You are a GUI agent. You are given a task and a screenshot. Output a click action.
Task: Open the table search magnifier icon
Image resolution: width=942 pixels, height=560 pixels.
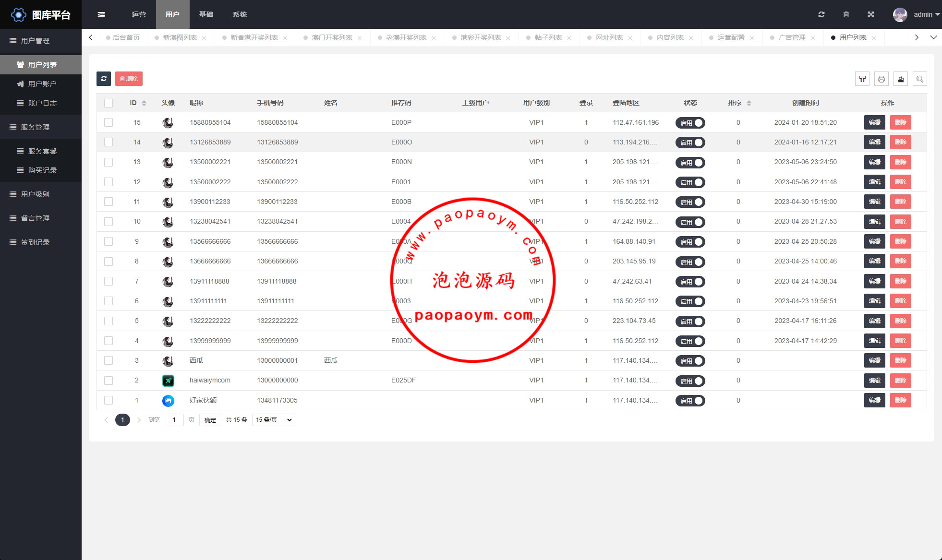tap(920, 79)
